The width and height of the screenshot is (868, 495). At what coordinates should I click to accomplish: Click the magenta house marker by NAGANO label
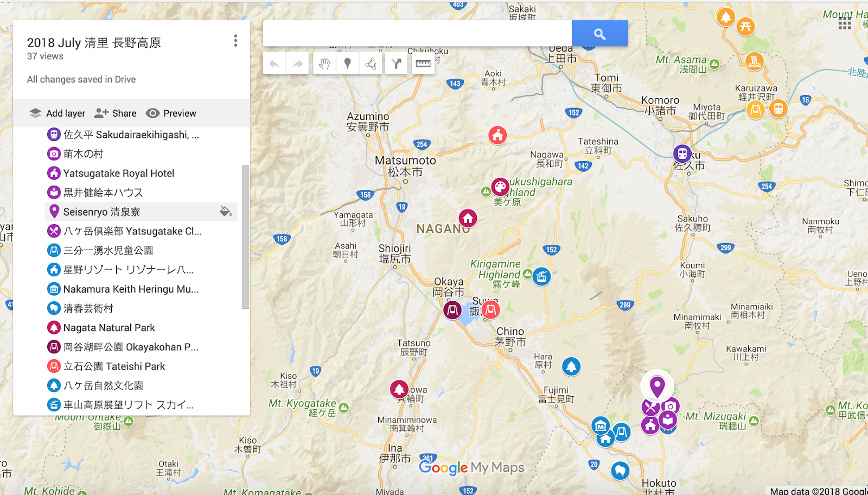(x=468, y=218)
